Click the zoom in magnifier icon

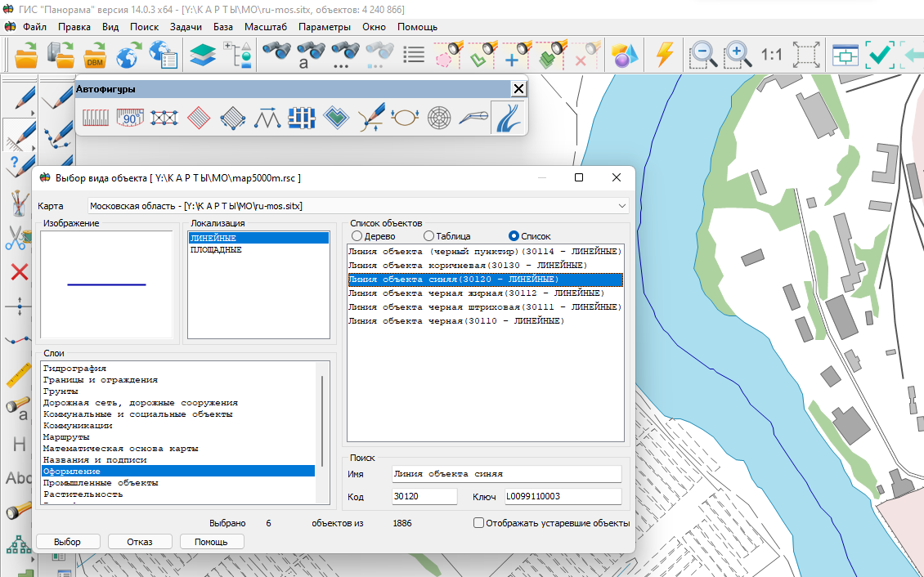738,56
